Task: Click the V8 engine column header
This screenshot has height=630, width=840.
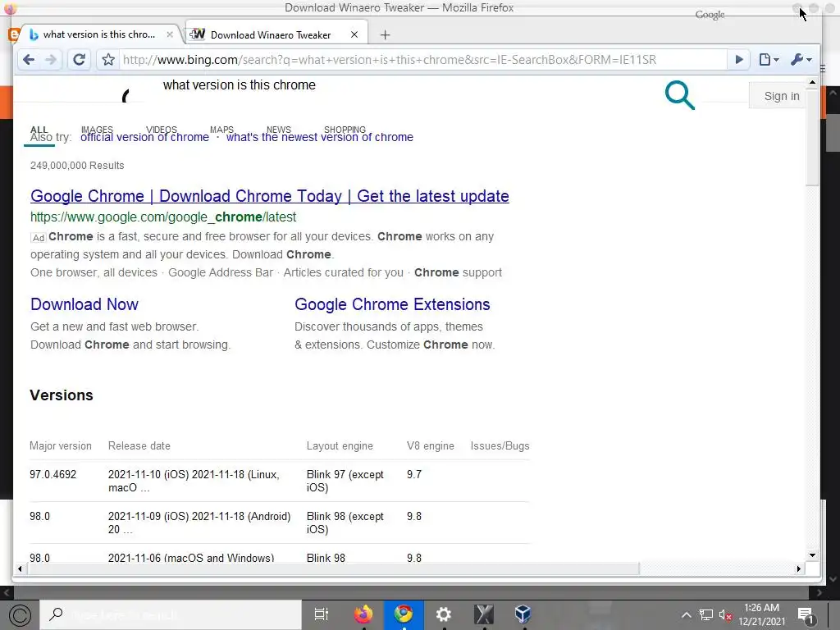Action: (x=430, y=445)
